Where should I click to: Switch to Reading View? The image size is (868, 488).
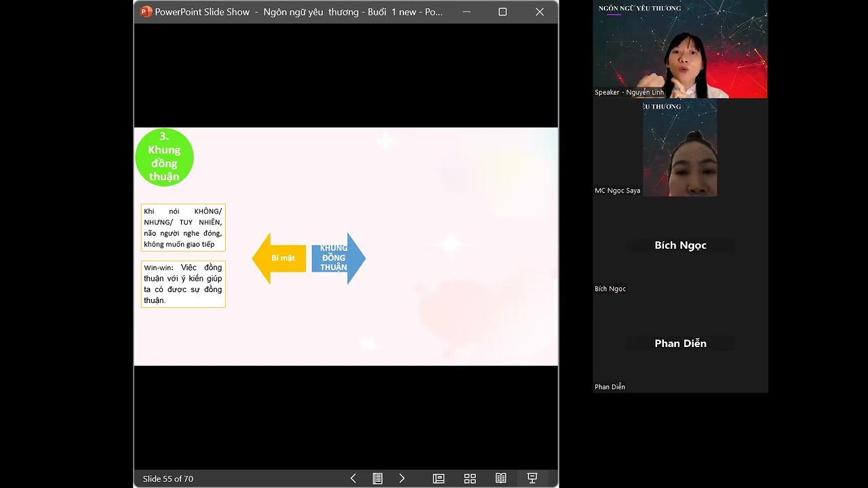tap(500, 479)
